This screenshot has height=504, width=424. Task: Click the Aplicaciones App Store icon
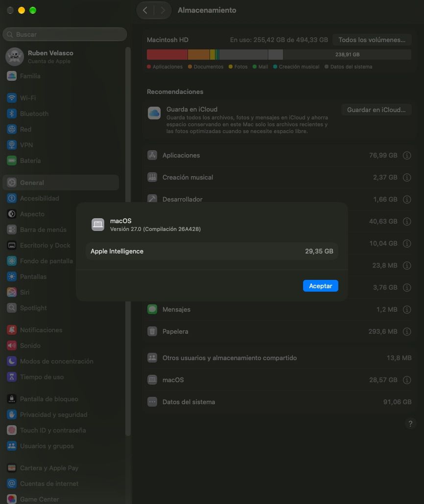152,155
